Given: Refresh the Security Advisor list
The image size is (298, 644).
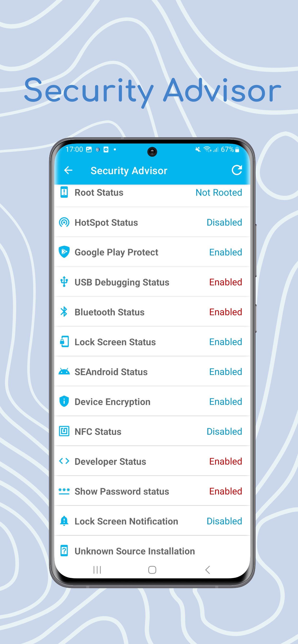Looking at the screenshot, I should pyautogui.click(x=236, y=170).
